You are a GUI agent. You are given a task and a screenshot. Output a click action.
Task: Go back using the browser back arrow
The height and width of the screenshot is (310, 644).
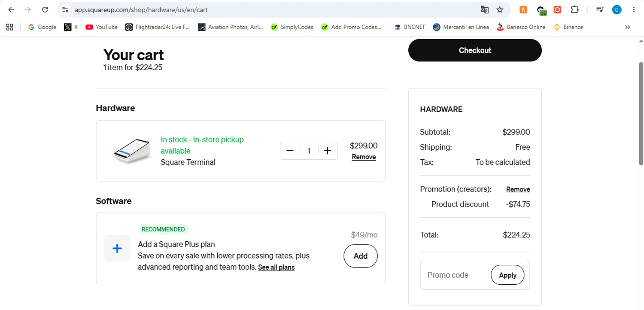click(11, 9)
